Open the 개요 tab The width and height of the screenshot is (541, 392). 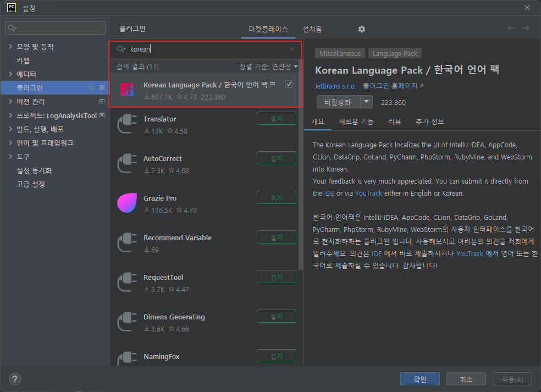[x=318, y=122]
